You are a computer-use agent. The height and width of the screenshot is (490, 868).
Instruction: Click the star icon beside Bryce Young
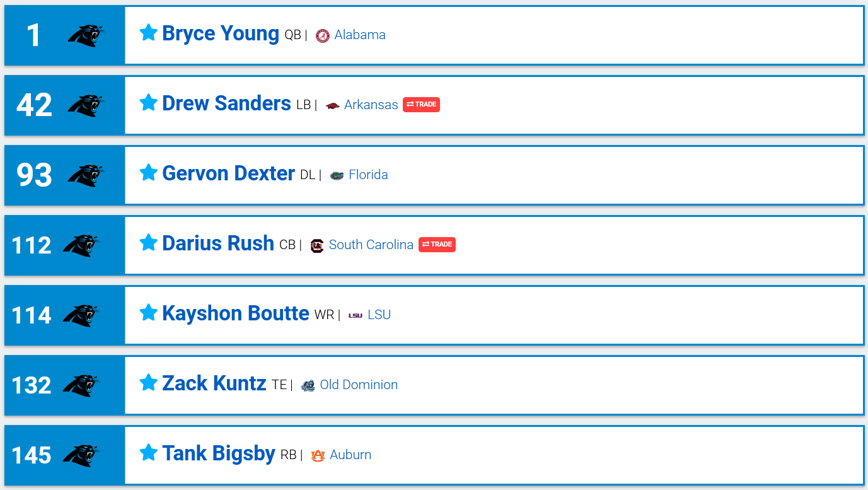pyautogui.click(x=148, y=32)
